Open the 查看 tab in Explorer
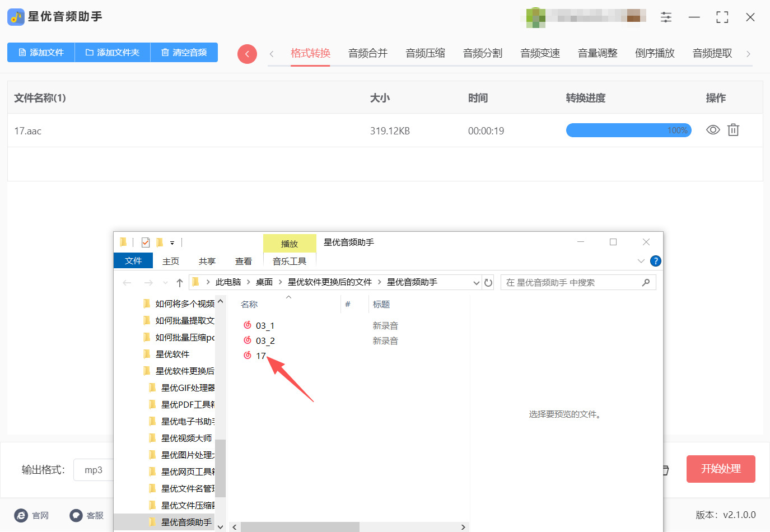 point(243,260)
